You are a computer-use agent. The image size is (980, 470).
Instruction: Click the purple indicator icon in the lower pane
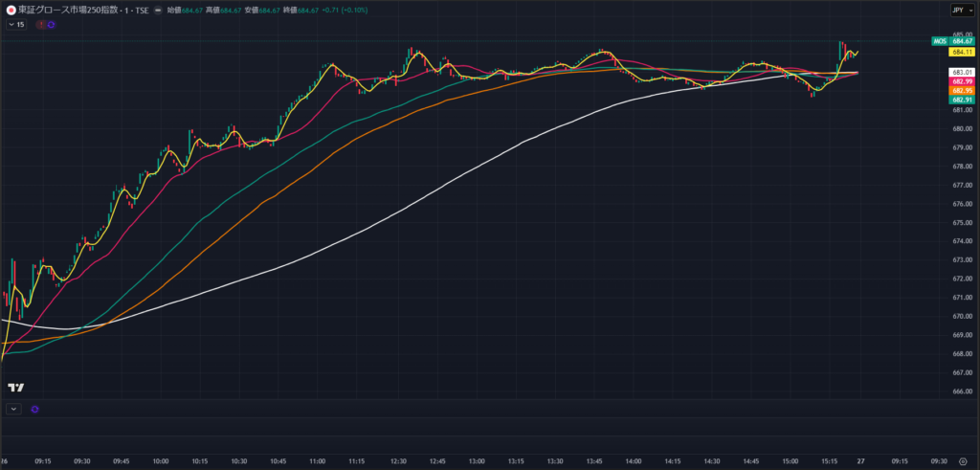(35, 409)
